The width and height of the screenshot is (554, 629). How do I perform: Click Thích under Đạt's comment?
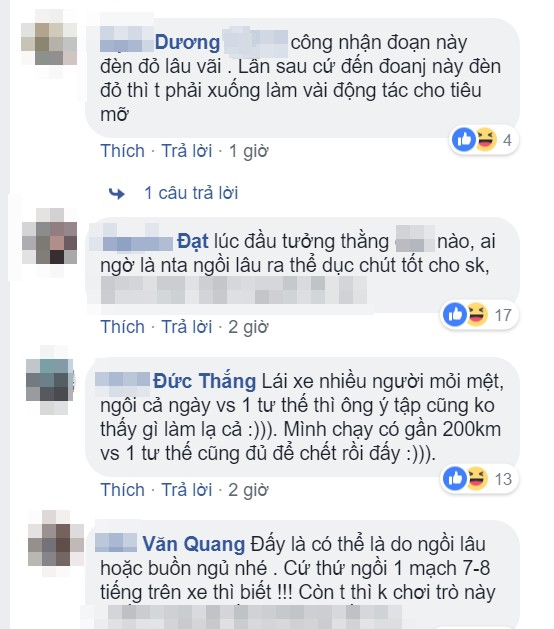click(x=122, y=327)
